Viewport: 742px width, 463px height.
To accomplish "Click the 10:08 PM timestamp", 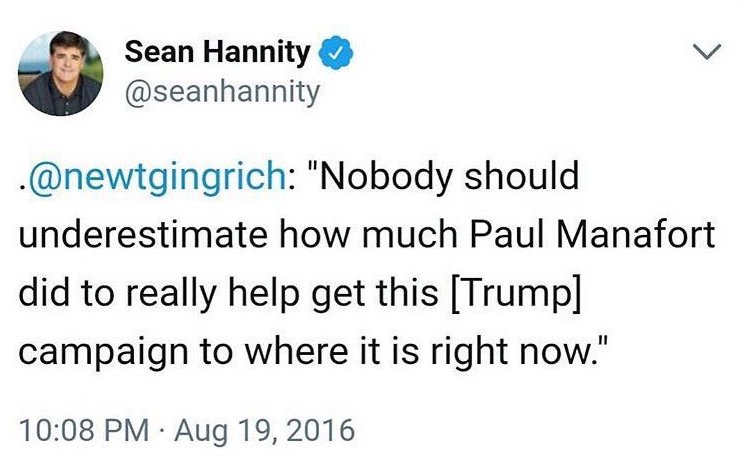I will tap(84, 430).
